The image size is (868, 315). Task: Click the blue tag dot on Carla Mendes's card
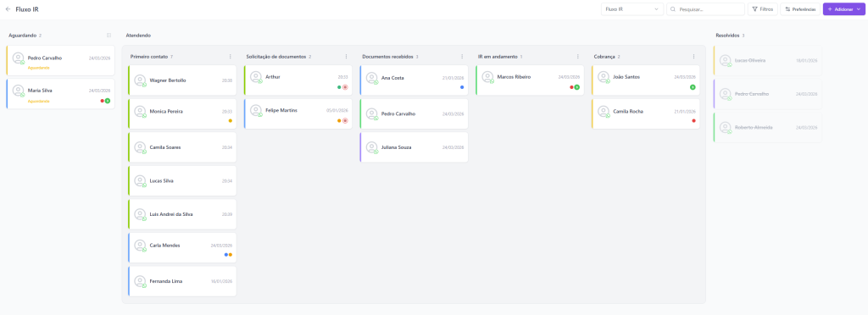coord(226,255)
